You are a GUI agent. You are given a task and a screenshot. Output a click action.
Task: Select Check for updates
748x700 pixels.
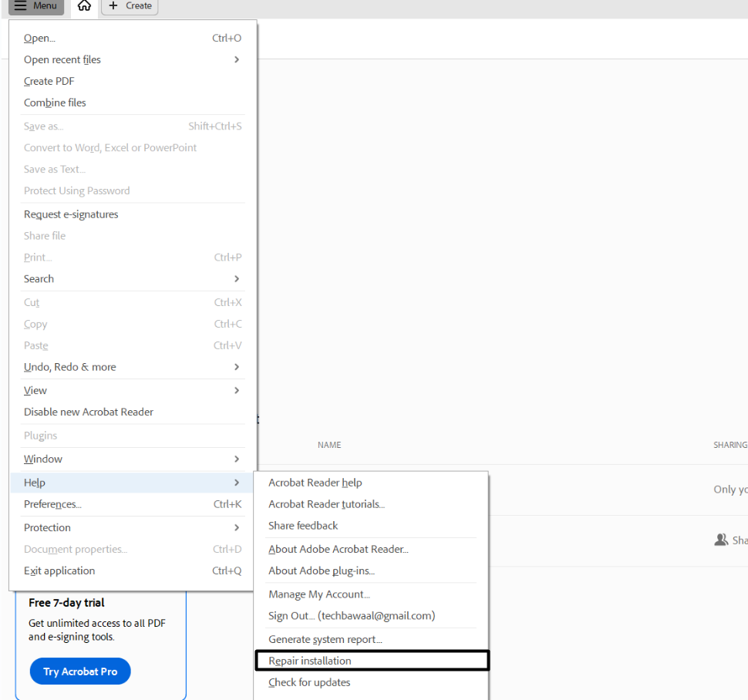308,682
